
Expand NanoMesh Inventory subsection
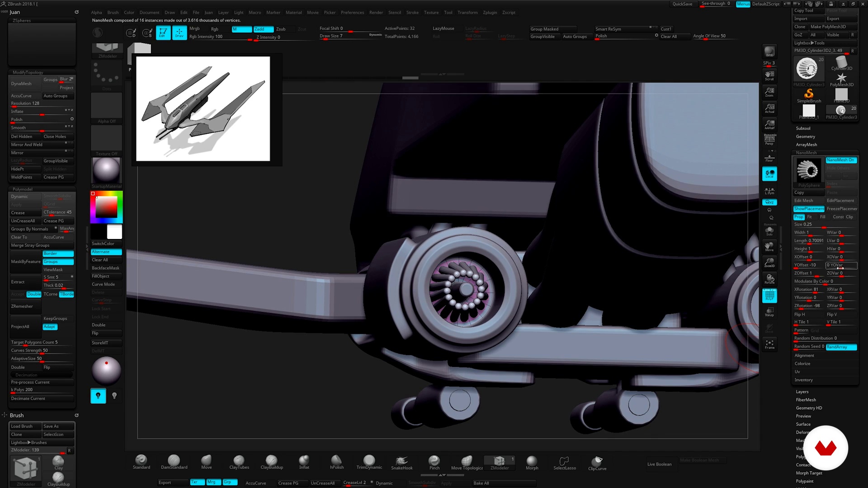(804, 380)
